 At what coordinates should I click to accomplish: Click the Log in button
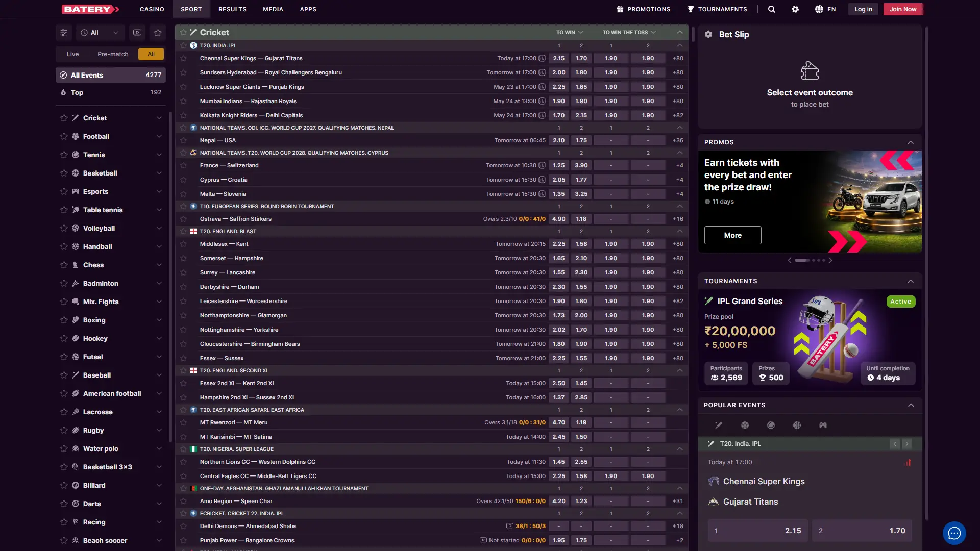pyautogui.click(x=863, y=9)
